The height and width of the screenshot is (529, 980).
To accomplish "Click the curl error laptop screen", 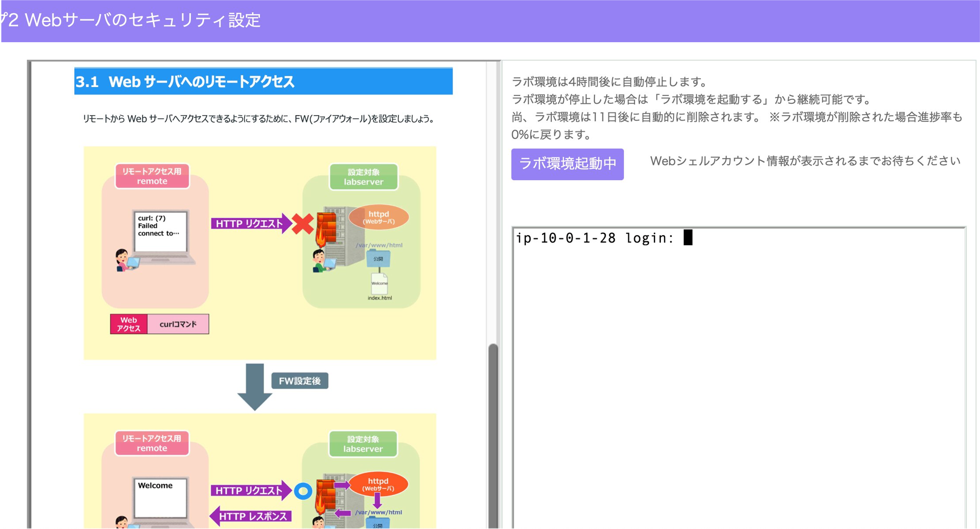I will point(161,231).
